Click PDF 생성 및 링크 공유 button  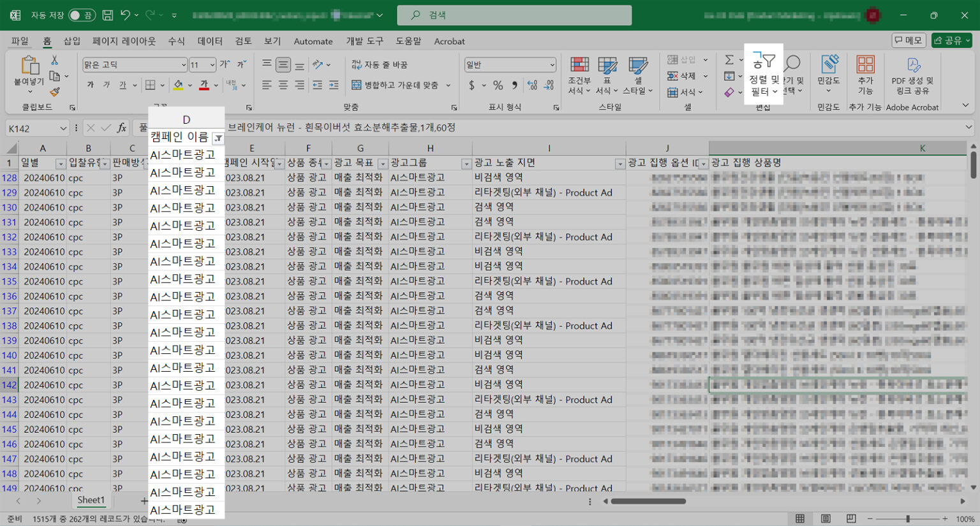[912, 75]
